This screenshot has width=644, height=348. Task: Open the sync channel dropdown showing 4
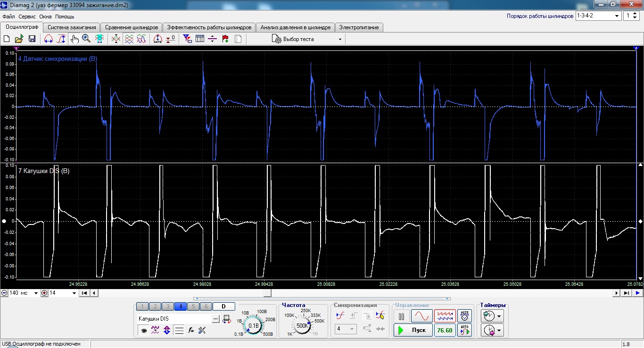(346, 329)
